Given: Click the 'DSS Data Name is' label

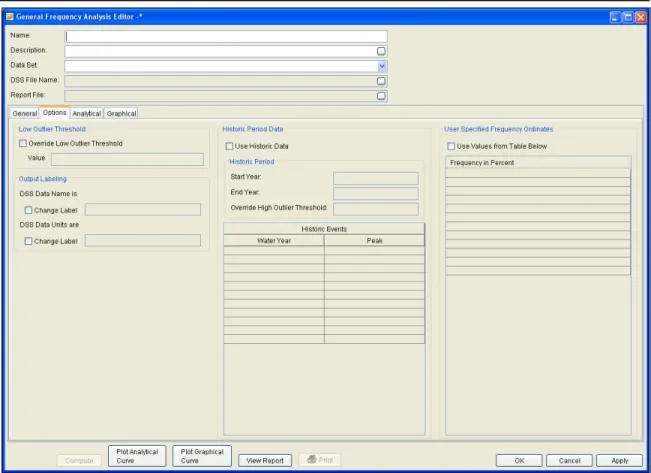Looking at the screenshot, I should [48, 194].
